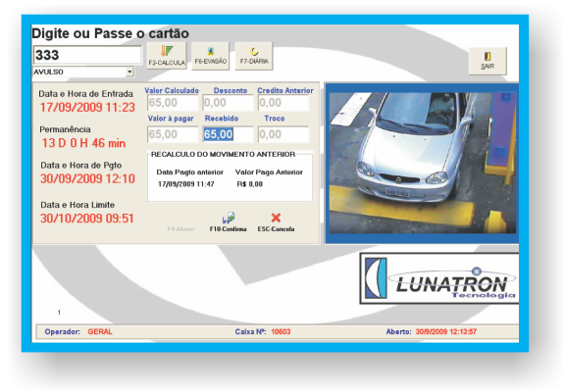Click Caixa number 10603
This screenshot has height=392, width=565.
281,332
